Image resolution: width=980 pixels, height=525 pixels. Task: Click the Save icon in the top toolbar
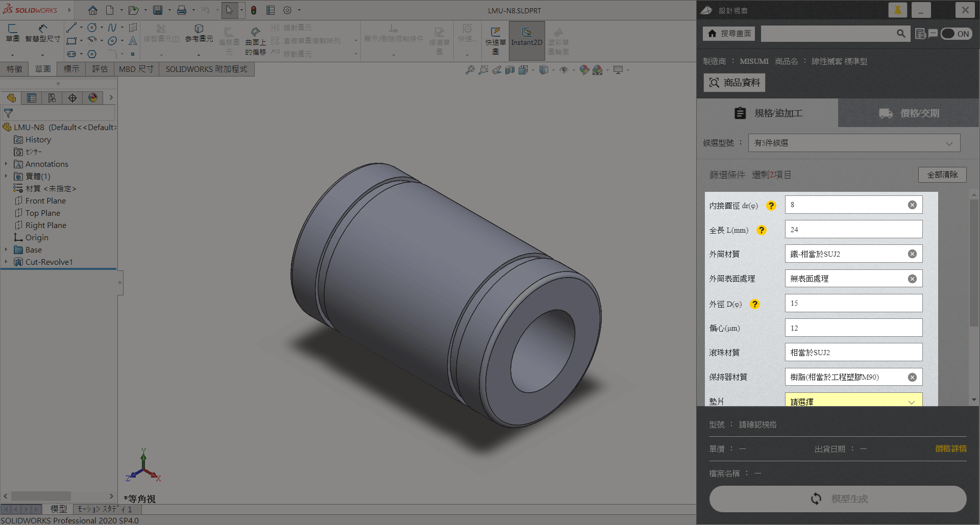tap(158, 10)
